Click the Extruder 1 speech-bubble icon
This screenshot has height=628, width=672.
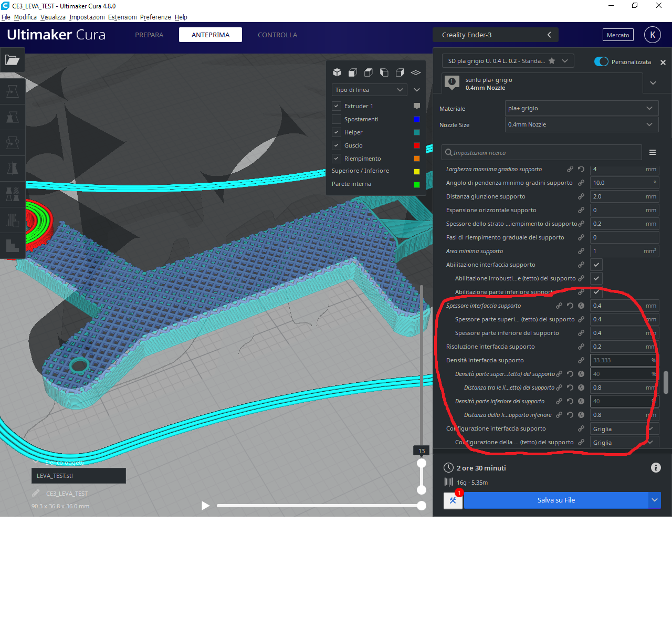[417, 106]
